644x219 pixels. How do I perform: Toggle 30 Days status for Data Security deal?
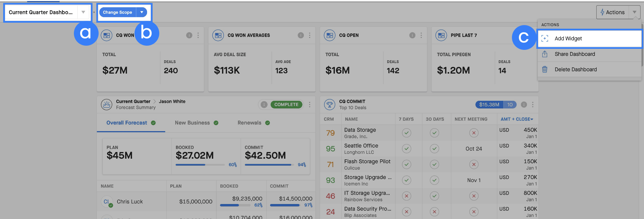coord(434,212)
